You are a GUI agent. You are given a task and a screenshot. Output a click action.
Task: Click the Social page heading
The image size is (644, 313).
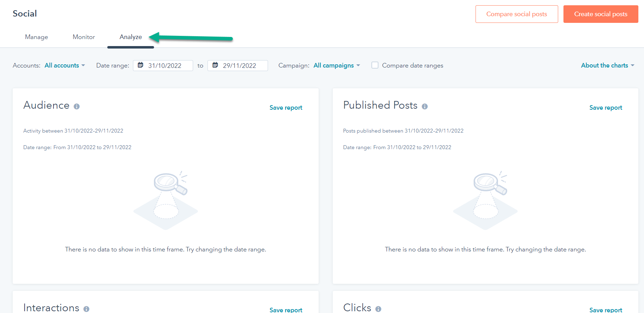(25, 13)
